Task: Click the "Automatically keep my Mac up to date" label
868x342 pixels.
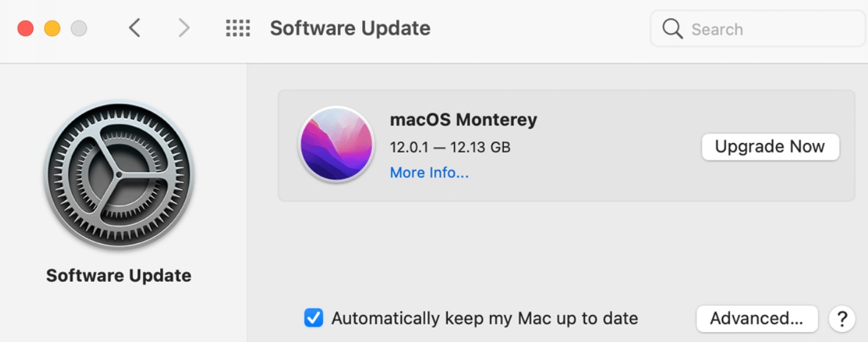Action: (484, 319)
